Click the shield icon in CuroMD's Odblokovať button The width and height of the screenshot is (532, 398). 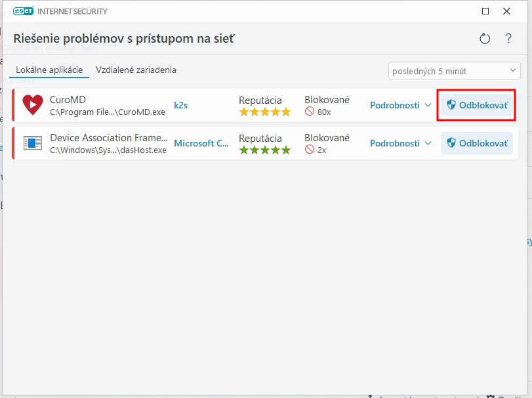point(451,105)
